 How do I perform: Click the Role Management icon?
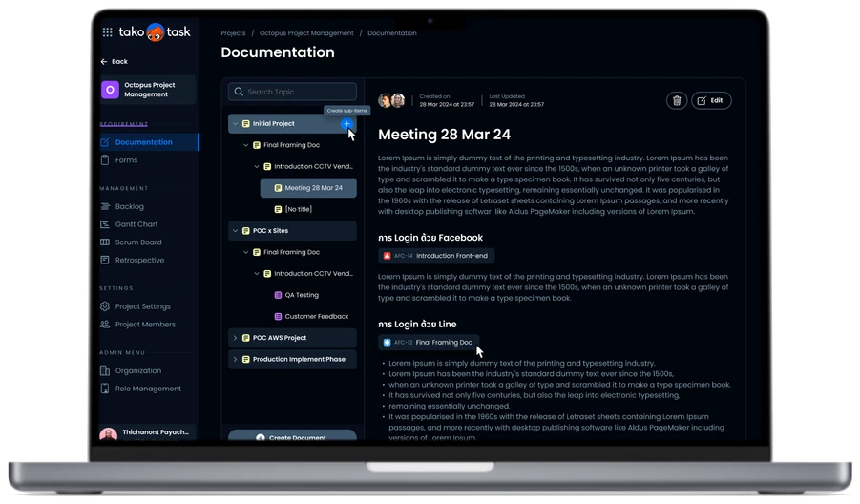105,388
